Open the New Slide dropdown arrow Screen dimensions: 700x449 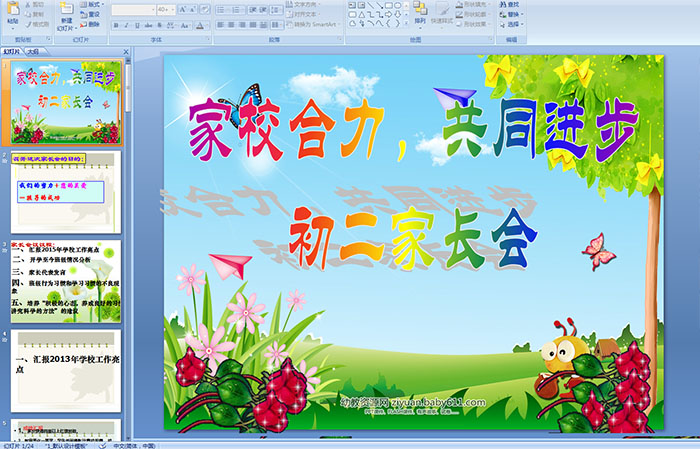click(x=75, y=29)
